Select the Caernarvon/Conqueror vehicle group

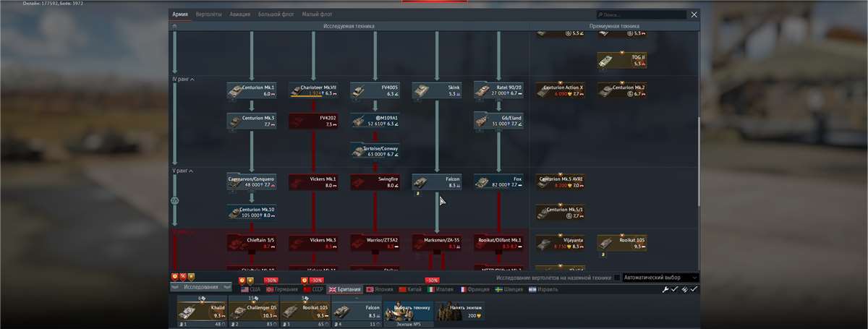tap(252, 182)
